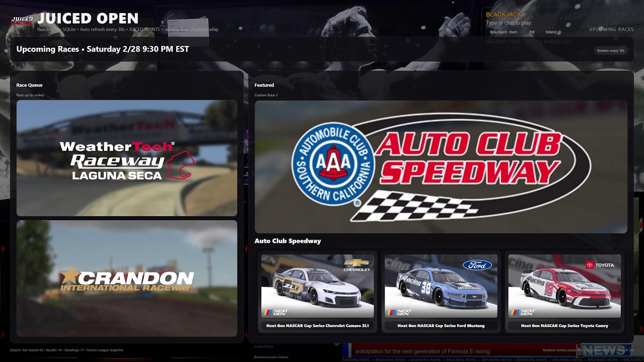
Task: Open the Crandon International Raceway race card
Action: click(127, 279)
